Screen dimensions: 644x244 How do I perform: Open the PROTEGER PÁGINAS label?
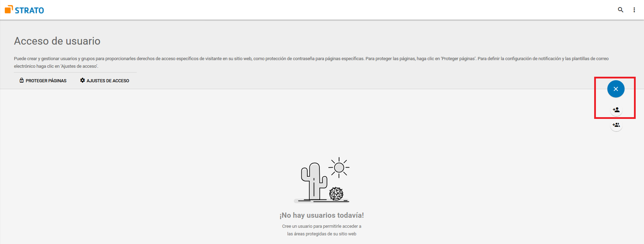pos(46,81)
